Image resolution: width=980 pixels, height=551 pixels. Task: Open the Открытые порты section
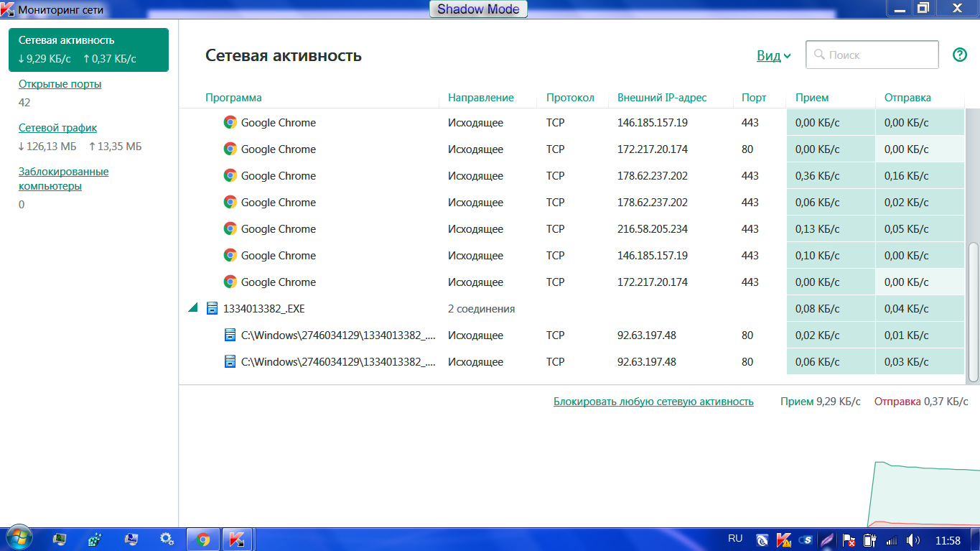(60, 84)
